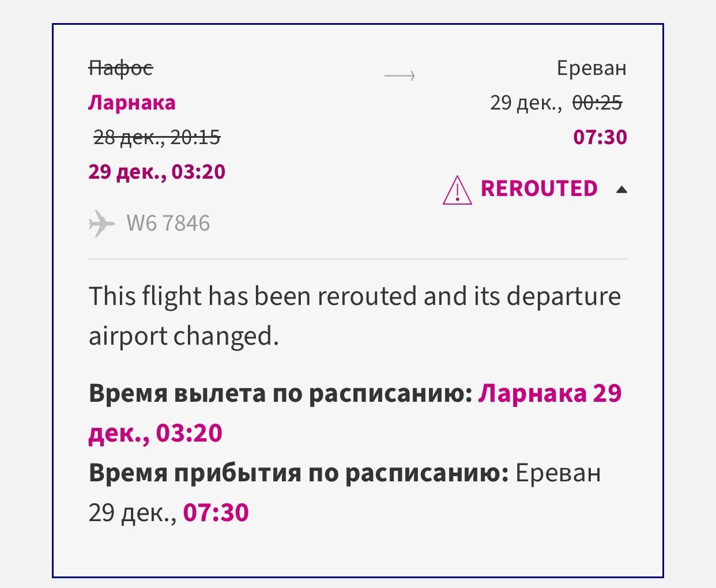Image resolution: width=716 pixels, height=588 pixels.
Task: Click the pink REROUTED status label
Action: pyautogui.click(x=538, y=189)
